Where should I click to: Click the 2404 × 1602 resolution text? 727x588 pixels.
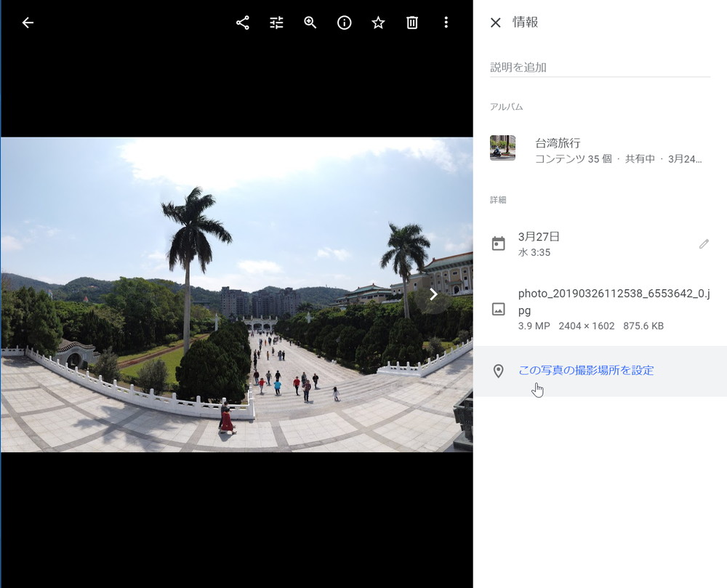[x=587, y=326]
